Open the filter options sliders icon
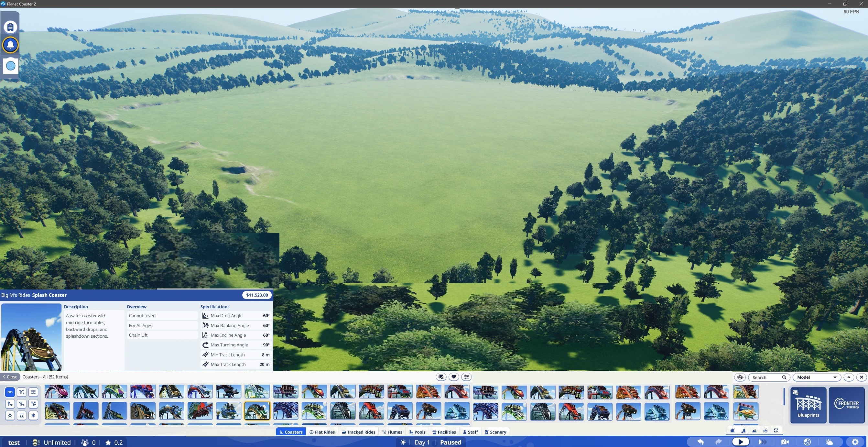868x447 pixels. click(467, 377)
